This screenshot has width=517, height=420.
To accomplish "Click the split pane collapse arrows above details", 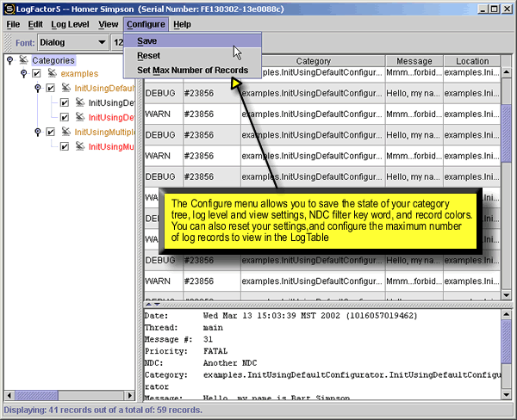I will tap(149, 303).
